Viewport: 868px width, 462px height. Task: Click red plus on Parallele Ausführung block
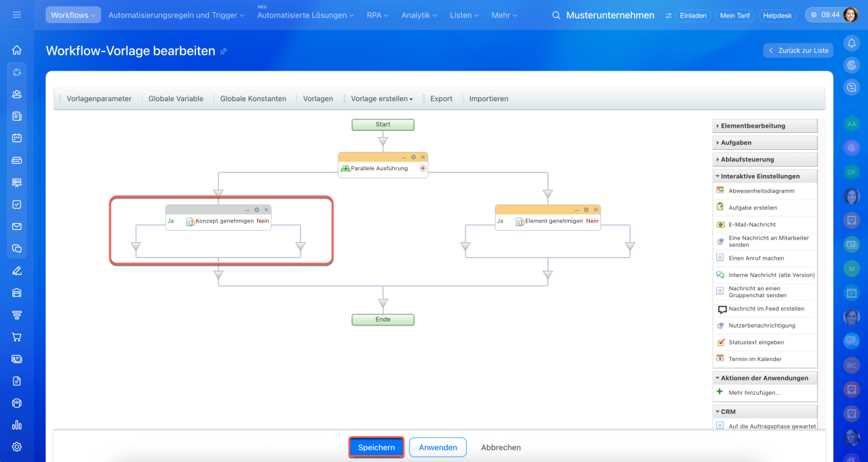[x=422, y=168]
